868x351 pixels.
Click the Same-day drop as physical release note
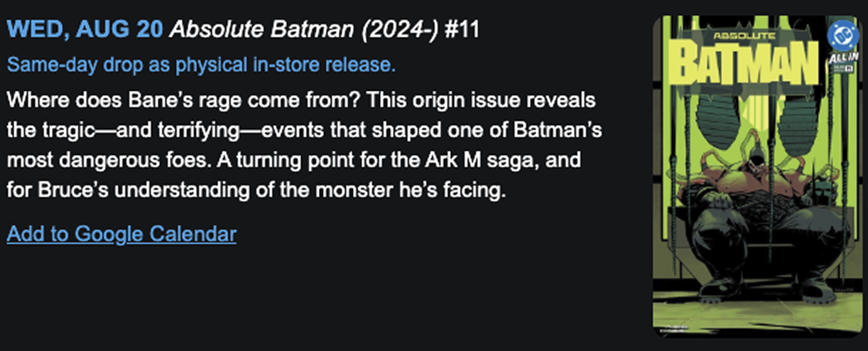click(201, 65)
